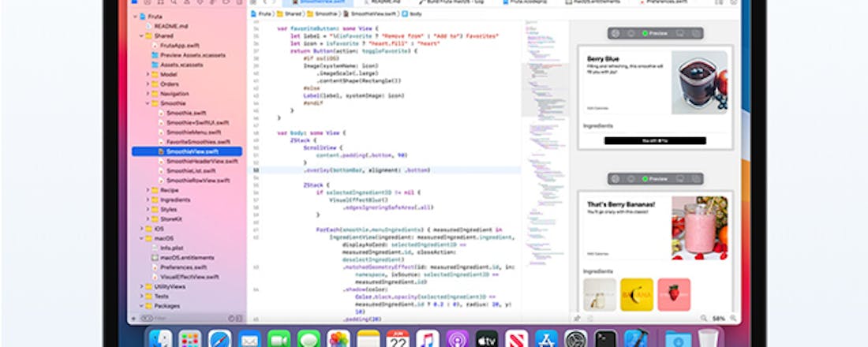The image size is (868, 347).
Task: Click black buy button in Berry Blue preview
Action: tap(655, 140)
